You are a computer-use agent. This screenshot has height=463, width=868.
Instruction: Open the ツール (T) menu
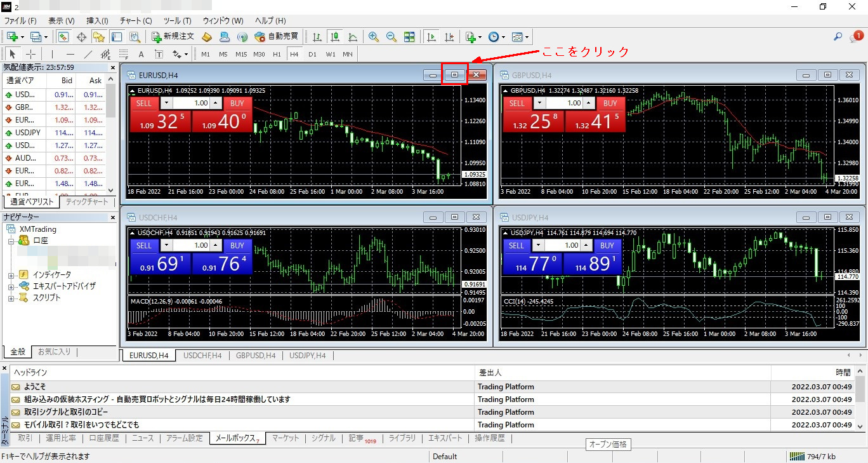pyautogui.click(x=178, y=21)
